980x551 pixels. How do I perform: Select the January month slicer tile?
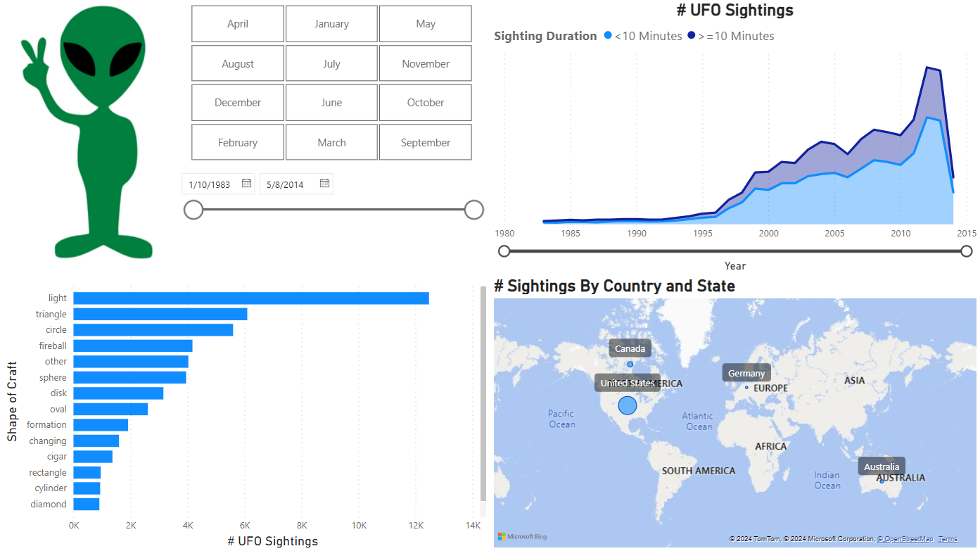(x=331, y=24)
